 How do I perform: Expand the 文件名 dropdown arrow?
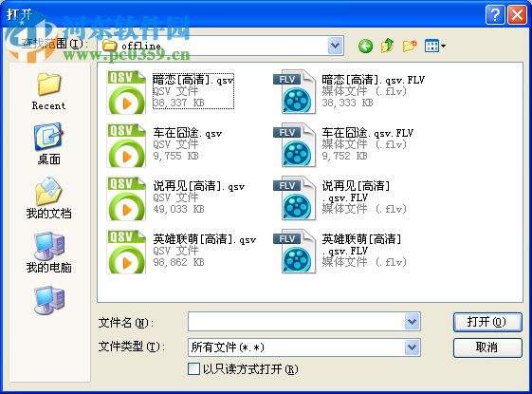[x=413, y=321]
